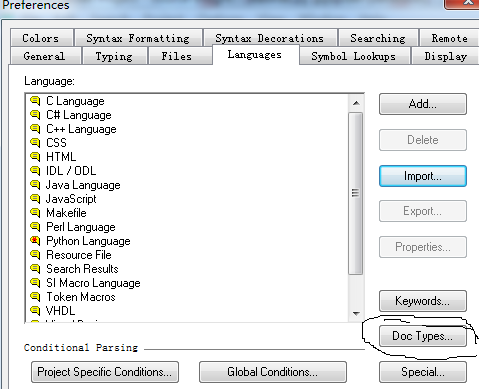479x389 pixels.
Task: Select SI Macro Language entry
Action: (x=93, y=283)
